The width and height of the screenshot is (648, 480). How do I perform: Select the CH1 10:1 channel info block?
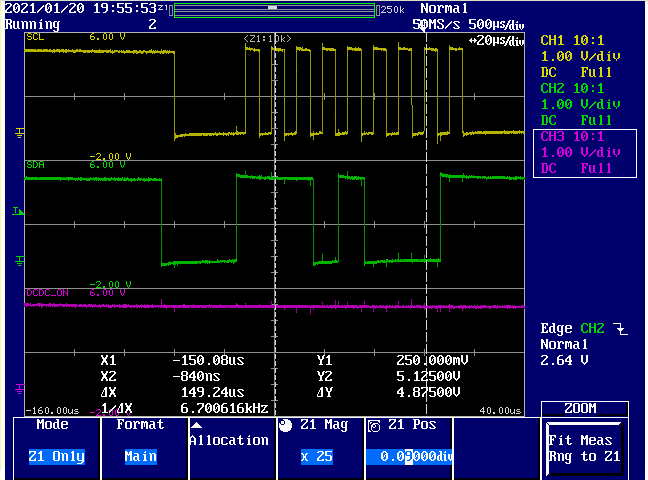coord(580,56)
